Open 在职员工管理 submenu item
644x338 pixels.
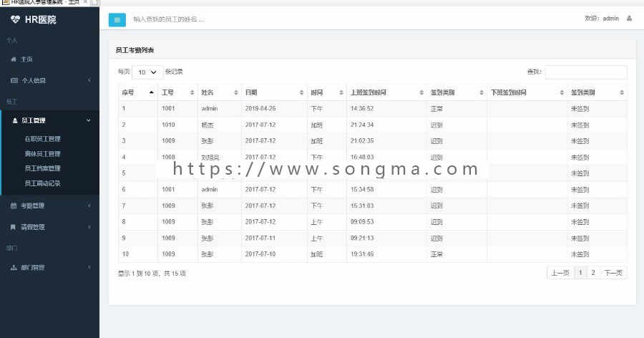[43, 139]
